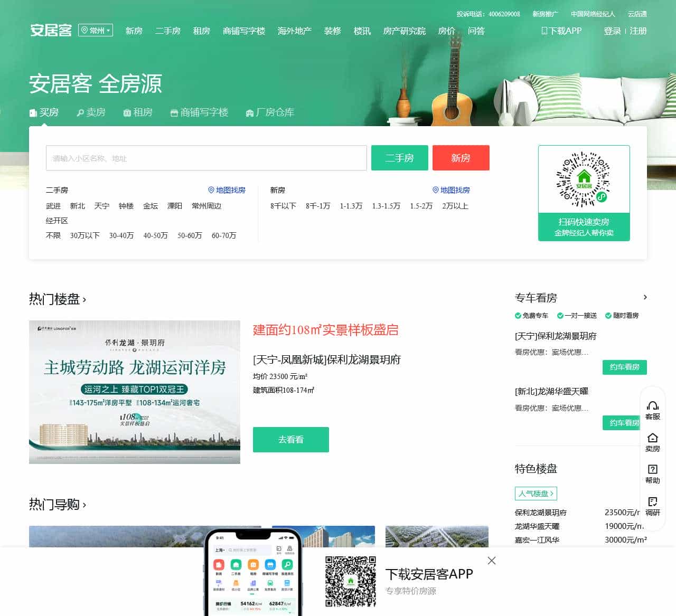Screen dimensions: 676x616
Task: Open 装修 navigation item
Action: pos(333,31)
